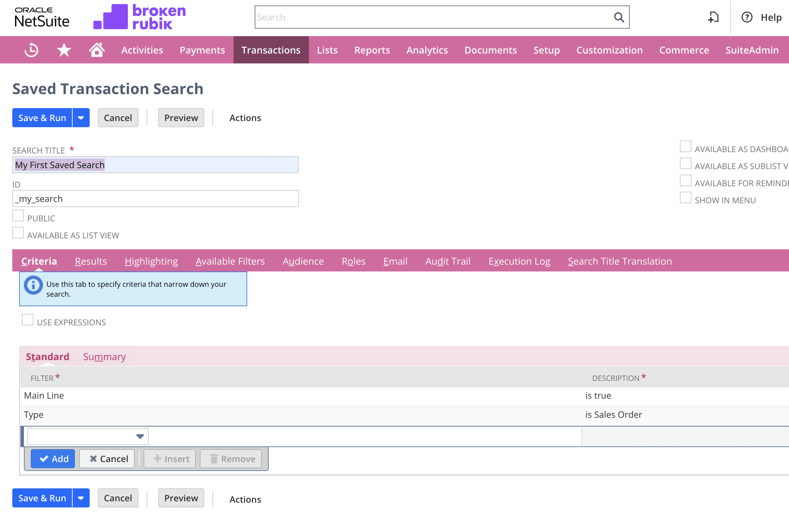Click the shortcuts star icon
This screenshot has width=789, height=532.
point(63,50)
